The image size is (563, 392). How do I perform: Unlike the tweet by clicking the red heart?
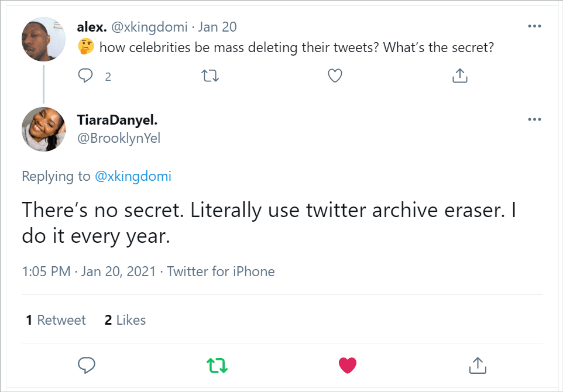348,365
